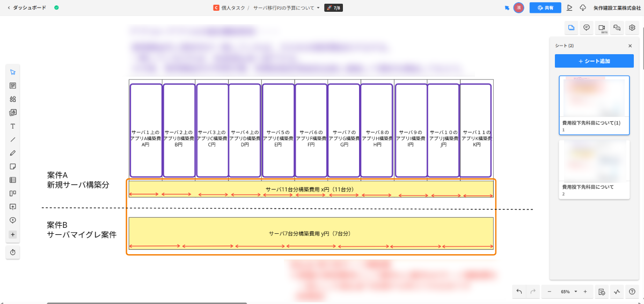Screen dimensions: 644x304
Task: Select the add comment tool
Action: [13, 220]
